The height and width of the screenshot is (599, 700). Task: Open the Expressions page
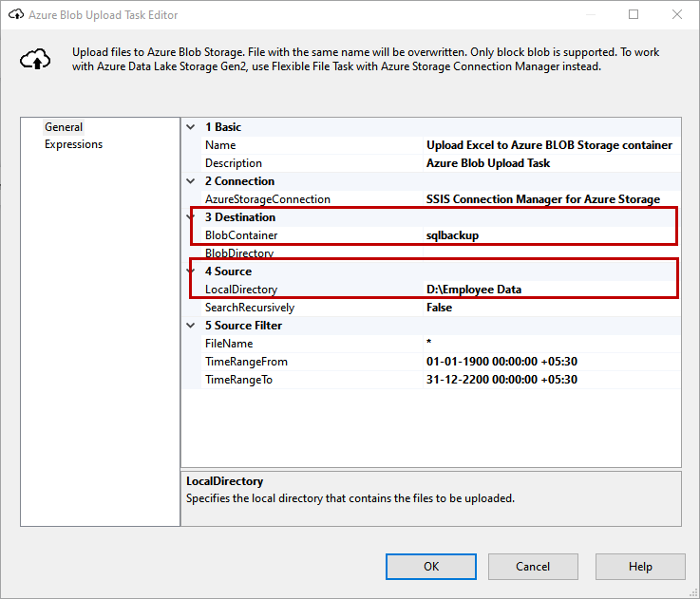(x=73, y=144)
